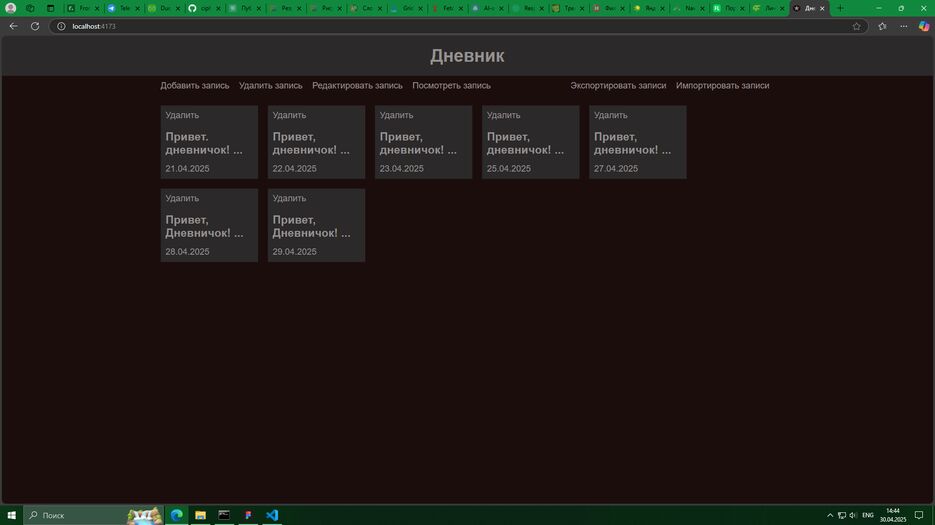Delete the 22.04.2025 entry via Удалить
The width and height of the screenshot is (935, 525).
coord(289,115)
